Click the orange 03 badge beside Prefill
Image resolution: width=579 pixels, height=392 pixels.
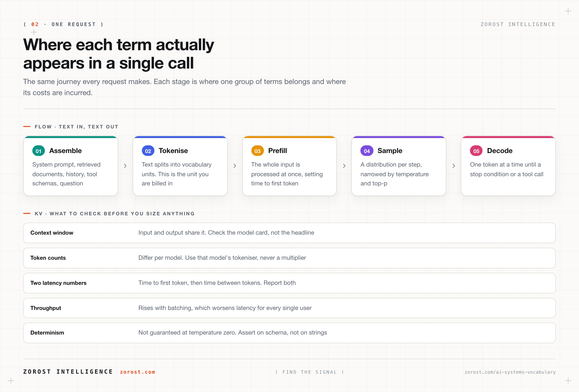257,151
